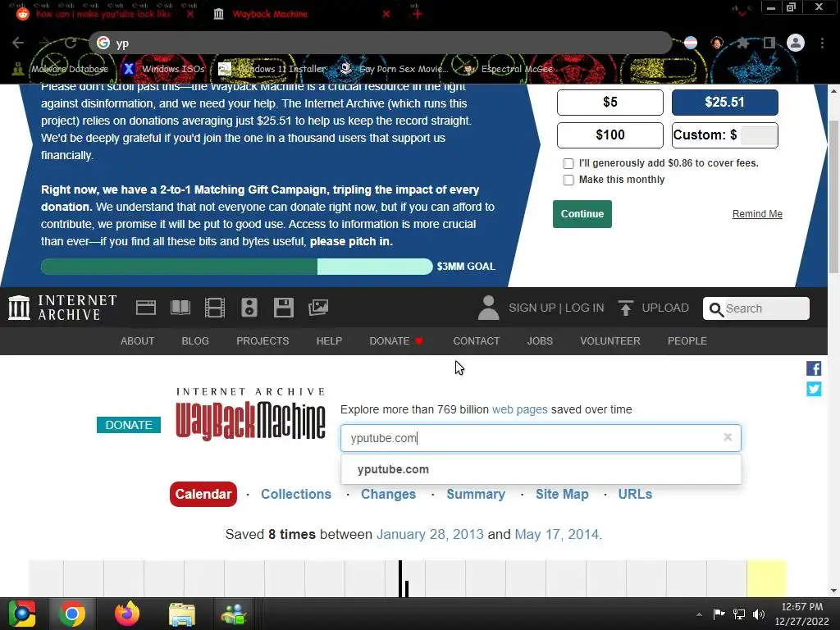Open the Internet Archive audio speaker icon
Image resolution: width=840 pixels, height=630 pixels.
click(249, 308)
